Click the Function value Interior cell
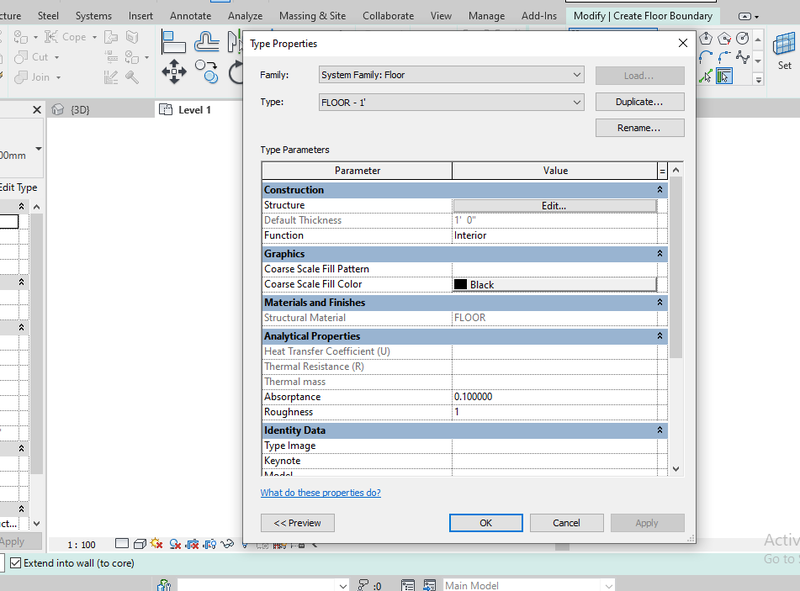This screenshot has width=800, height=591. point(555,235)
